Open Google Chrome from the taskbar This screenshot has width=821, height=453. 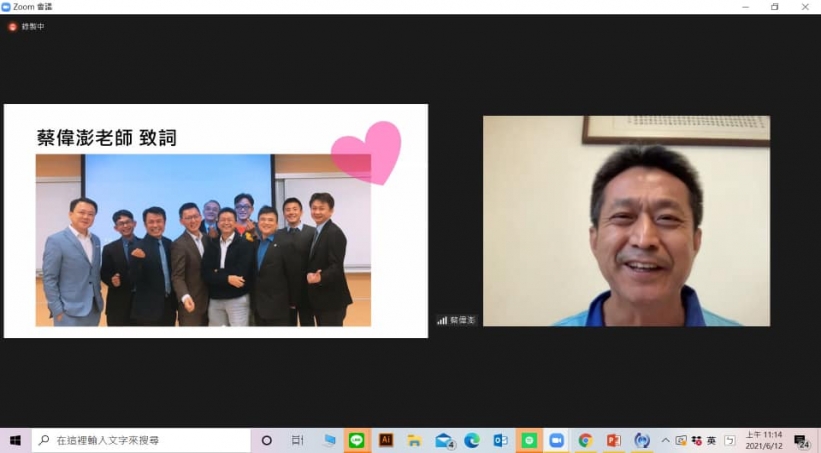pos(585,440)
